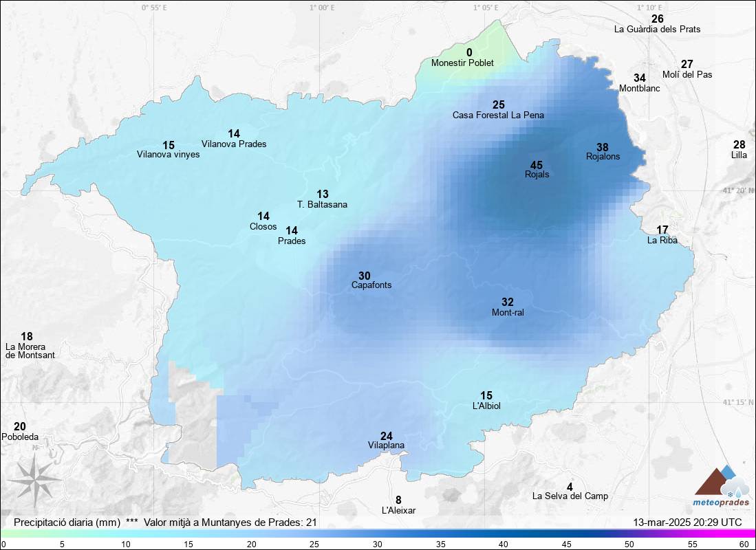This screenshot has height=550, width=756.
Task: Click the L'Aleixar station label
Action: [398, 511]
